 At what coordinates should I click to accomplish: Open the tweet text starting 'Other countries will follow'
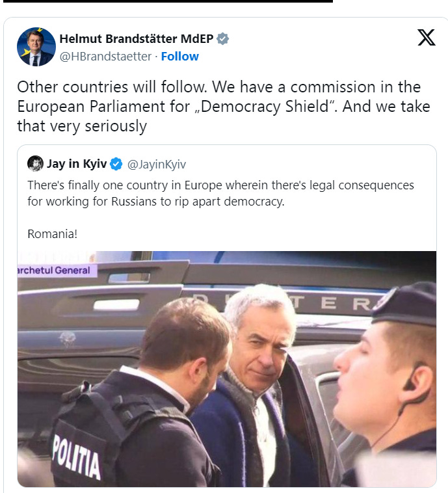(x=224, y=106)
